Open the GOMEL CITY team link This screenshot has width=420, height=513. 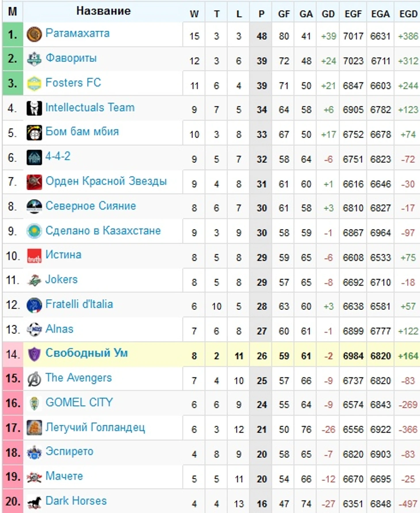79,402
